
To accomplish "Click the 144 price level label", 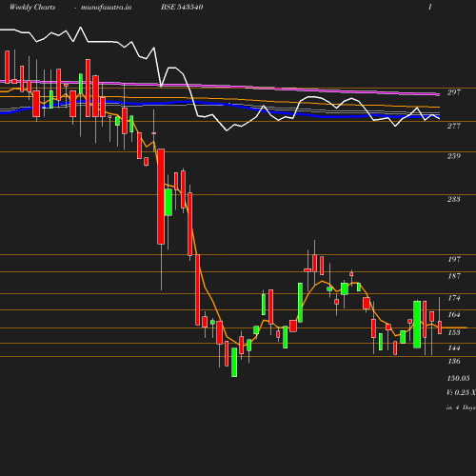I will click(x=454, y=348).
